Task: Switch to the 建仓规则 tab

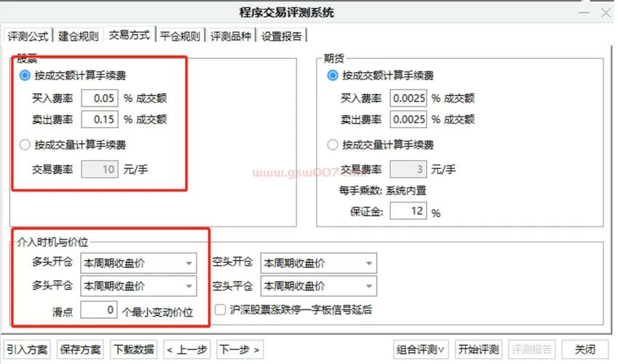Action: [x=78, y=36]
